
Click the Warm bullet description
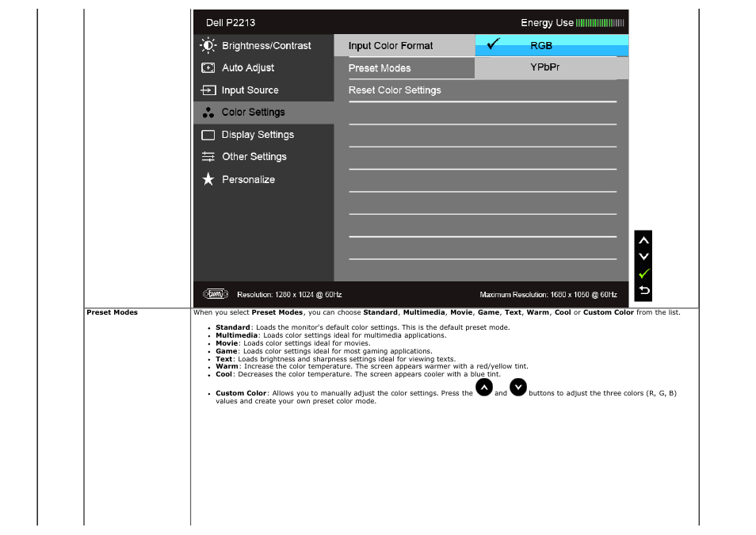click(372, 366)
